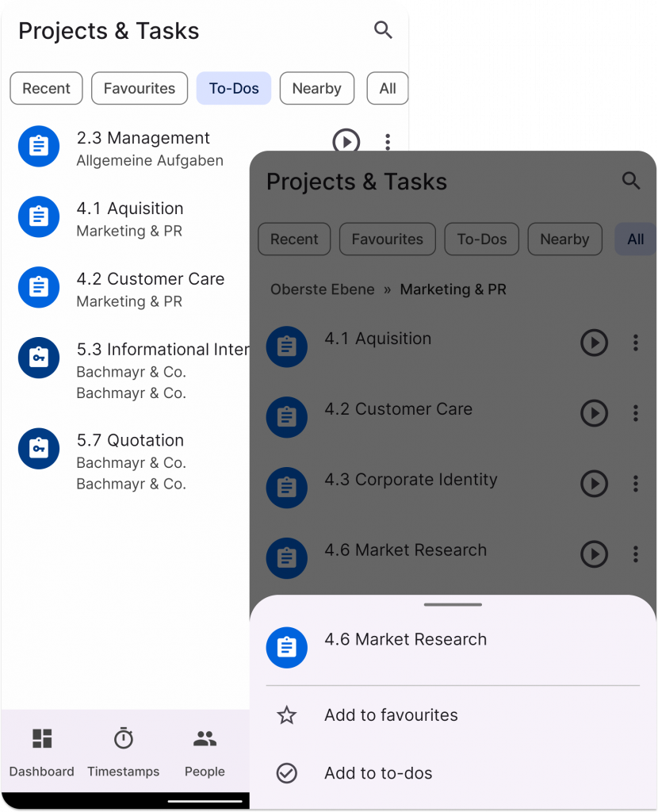Select the Recent filter chip
This screenshot has height=812, width=658.
tap(46, 89)
